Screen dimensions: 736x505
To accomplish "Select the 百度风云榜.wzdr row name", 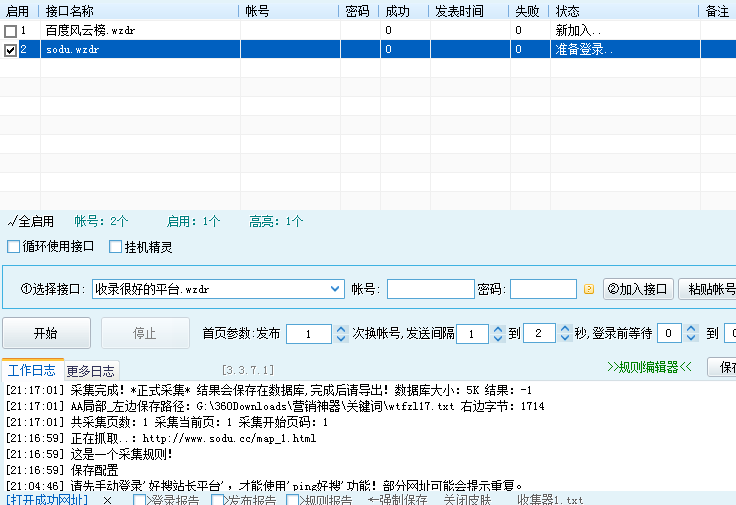I will (x=91, y=31).
